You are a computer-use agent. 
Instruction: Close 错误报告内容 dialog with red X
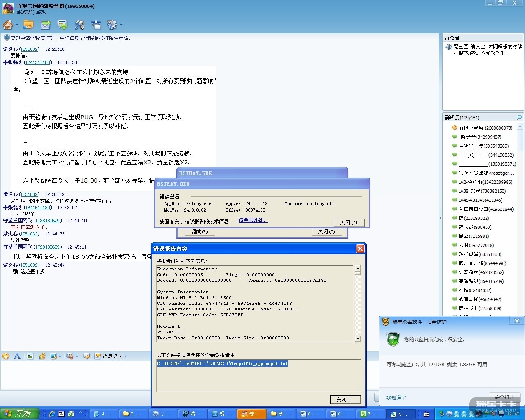(x=360, y=249)
